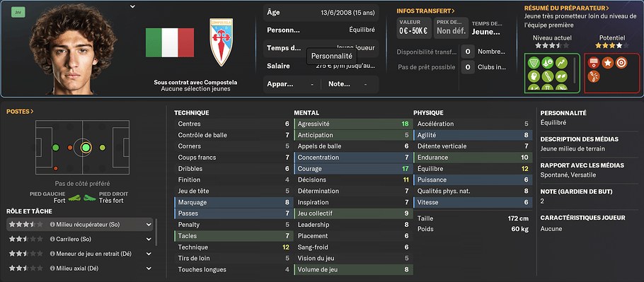Open the RÉSUMÉ DU PRÉPARATEUR section link
Screen dimensions: 644x282
click(x=566, y=8)
